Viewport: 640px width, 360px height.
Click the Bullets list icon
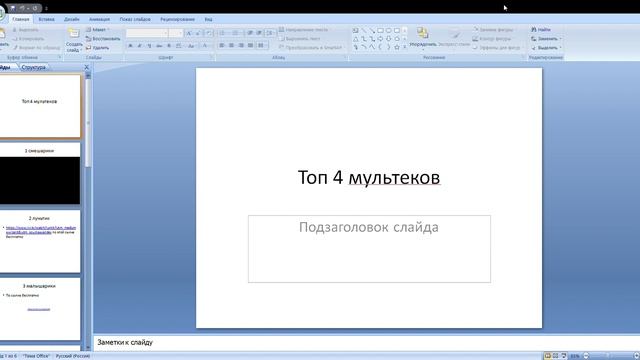223,33
